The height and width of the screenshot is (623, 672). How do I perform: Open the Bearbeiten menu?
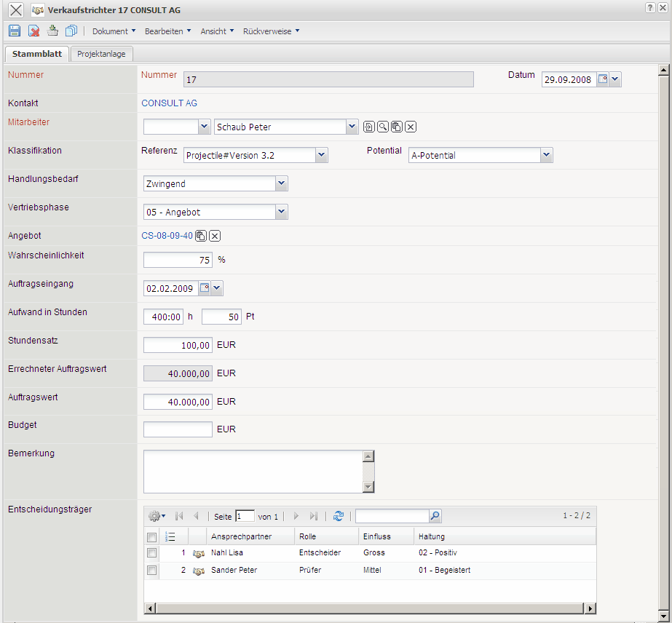click(x=167, y=31)
